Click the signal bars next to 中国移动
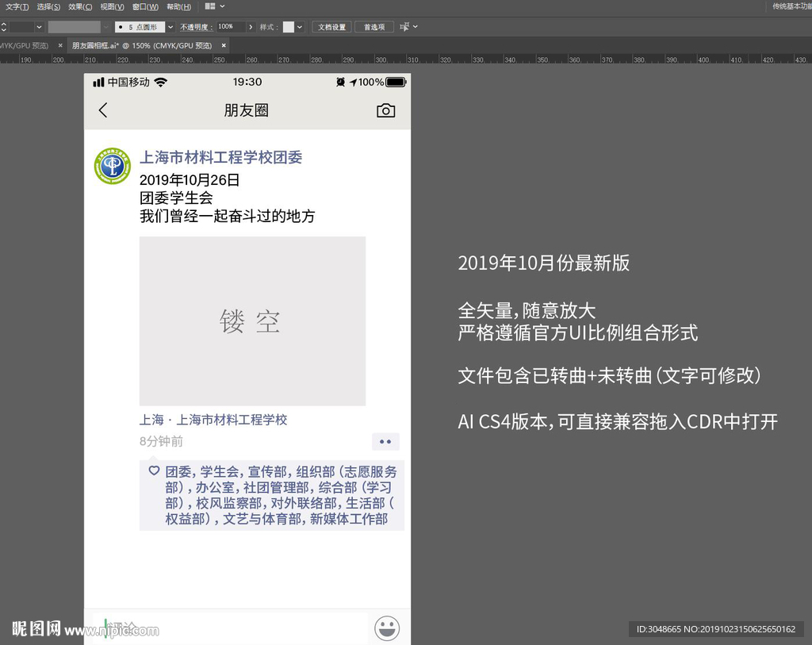 click(x=100, y=81)
